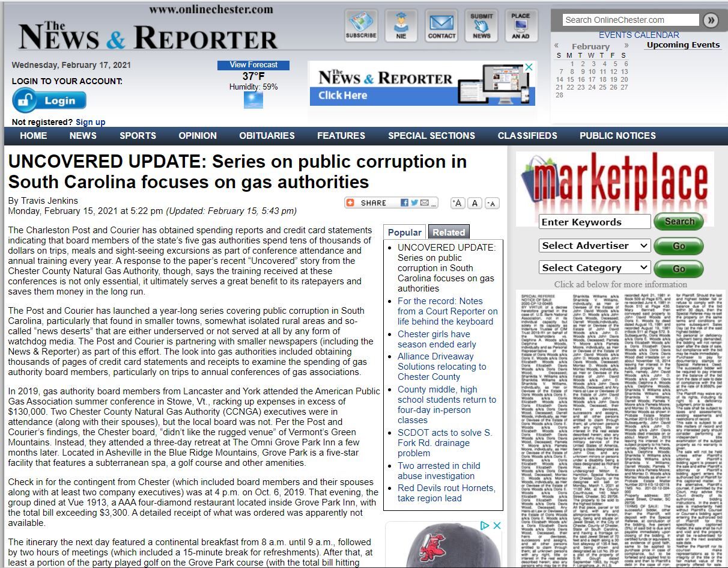Open the SPORTS menu
This screenshot has height=568, width=728.
click(138, 136)
